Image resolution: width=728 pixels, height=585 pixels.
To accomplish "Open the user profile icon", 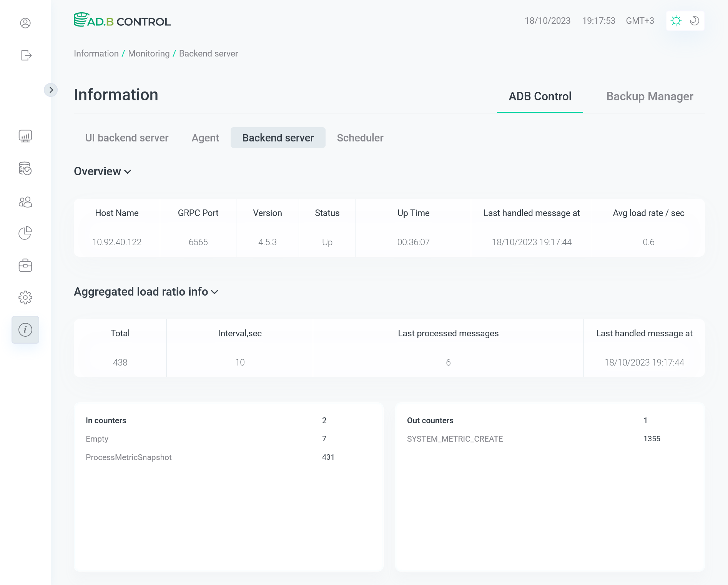I will click(25, 23).
